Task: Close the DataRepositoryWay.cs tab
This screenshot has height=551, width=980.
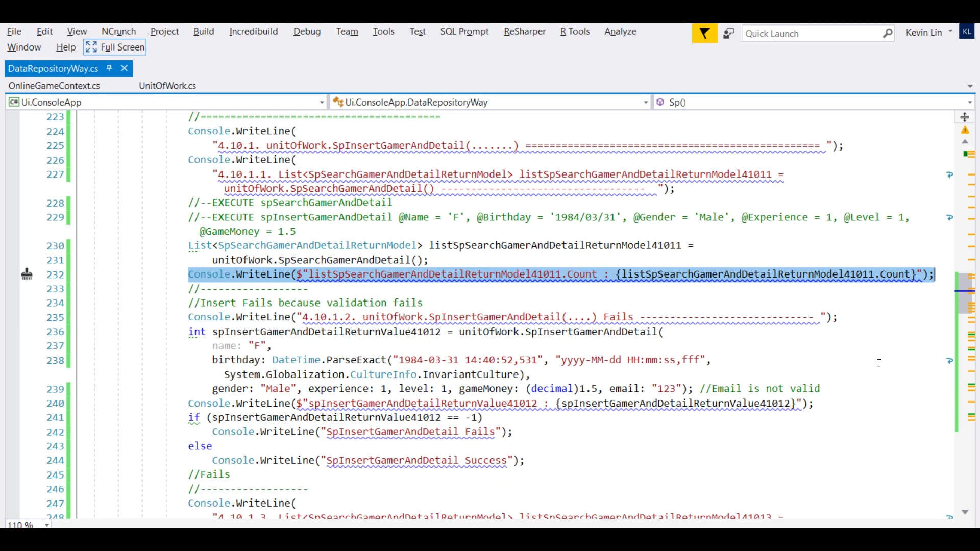Action: coord(124,68)
